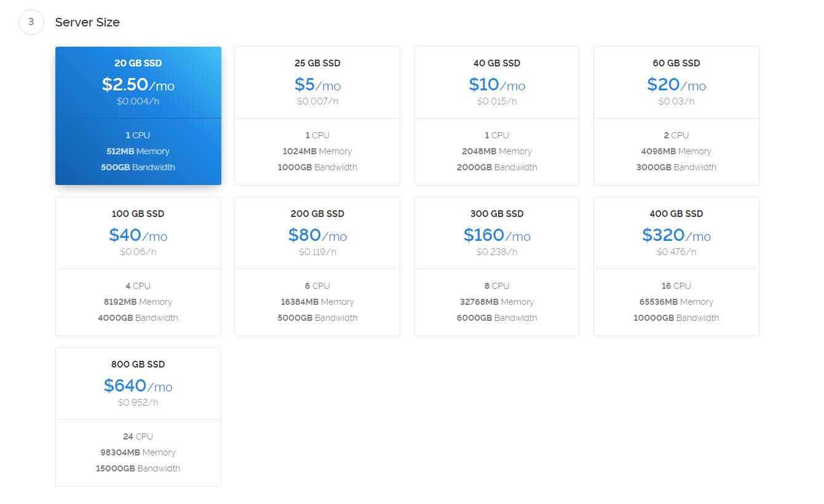
Task: Click the 4096MB Memory specification line
Action: click(x=676, y=151)
